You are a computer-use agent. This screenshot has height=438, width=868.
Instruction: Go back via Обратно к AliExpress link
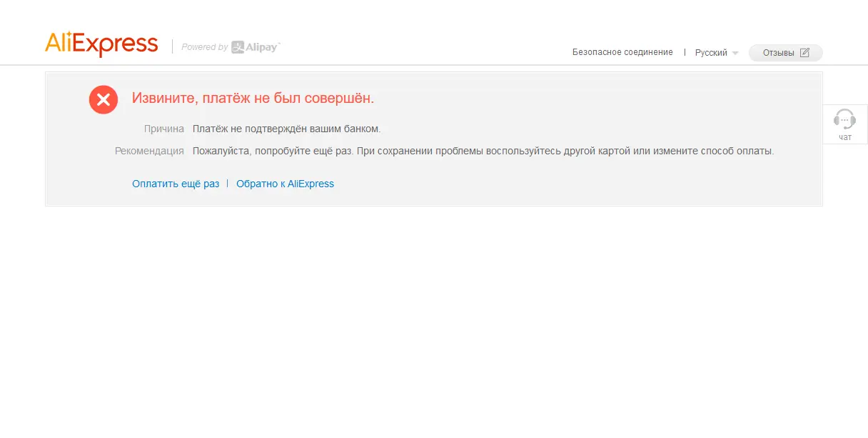(x=285, y=184)
